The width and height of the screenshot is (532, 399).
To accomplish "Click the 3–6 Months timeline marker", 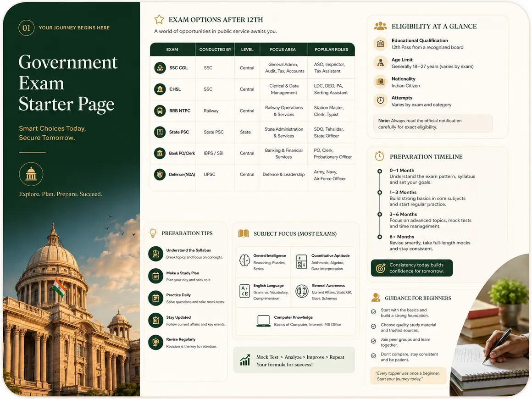I will pos(380,215).
